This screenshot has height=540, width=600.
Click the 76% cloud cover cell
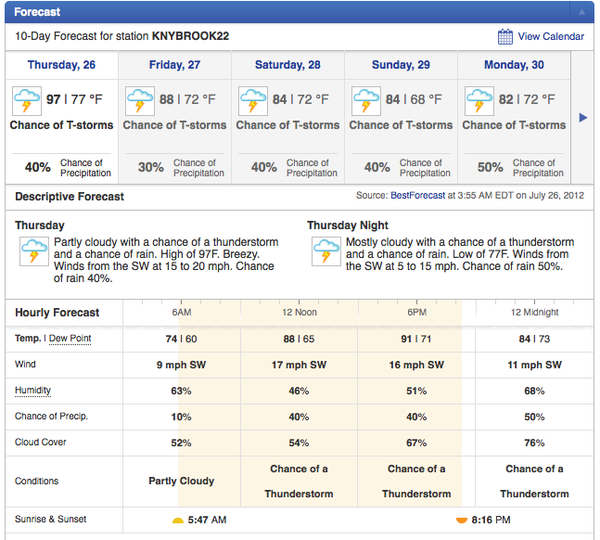tap(534, 443)
